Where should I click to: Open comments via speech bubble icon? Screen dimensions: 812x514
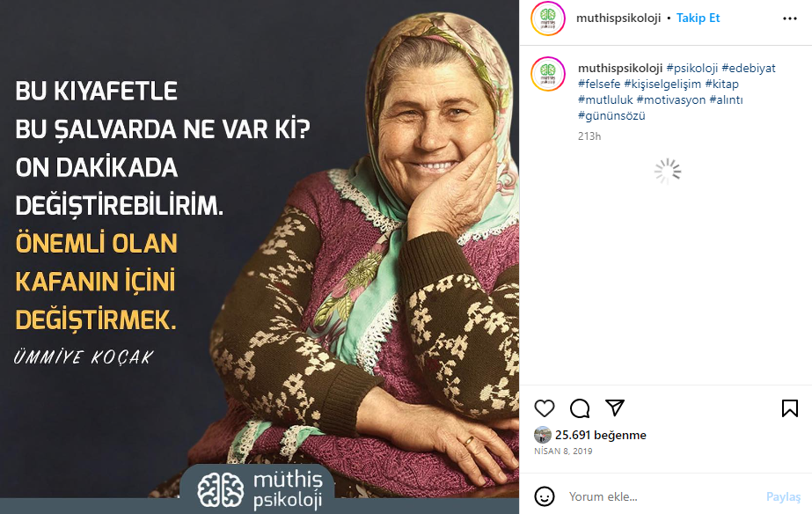click(x=580, y=408)
